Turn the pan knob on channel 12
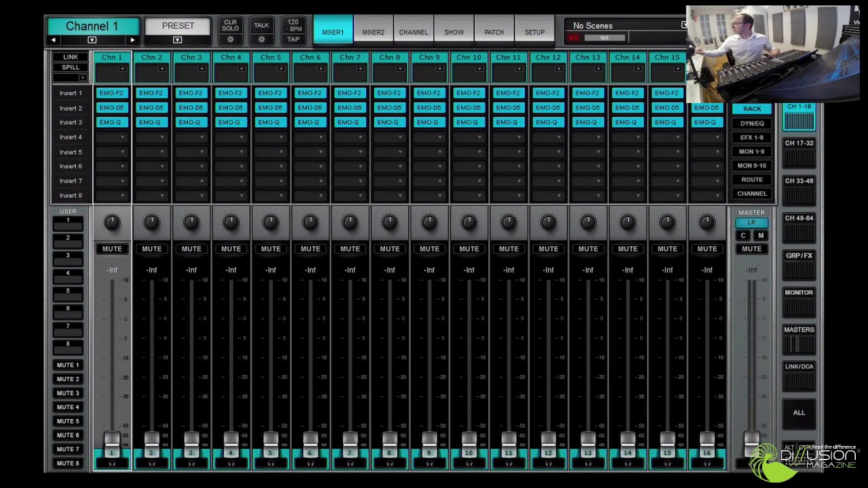Screen dimensions: 868x488 (x=549, y=222)
